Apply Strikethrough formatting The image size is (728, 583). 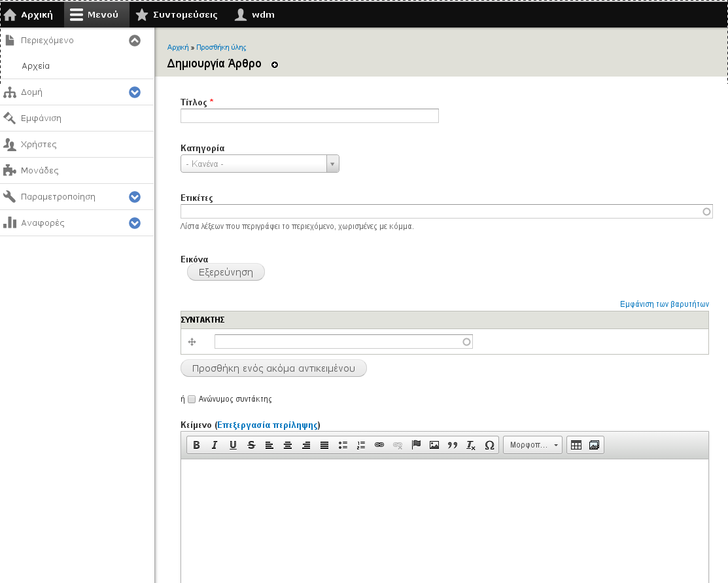point(251,445)
